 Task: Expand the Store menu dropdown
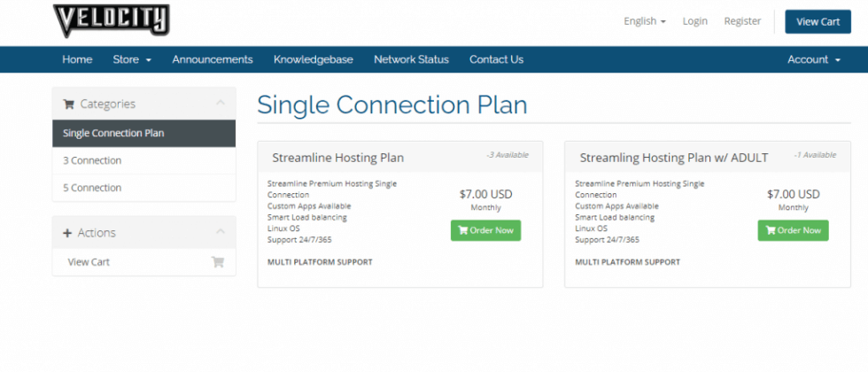pos(132,59)
